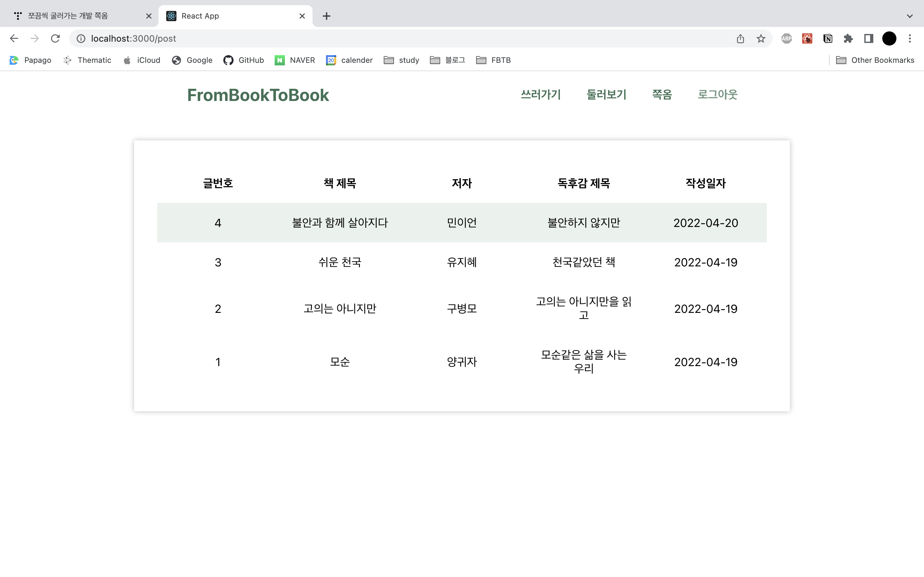Open the Notion web clipper extension
The height and width of the screenshot is (577, 924).
tap(827, 38)
